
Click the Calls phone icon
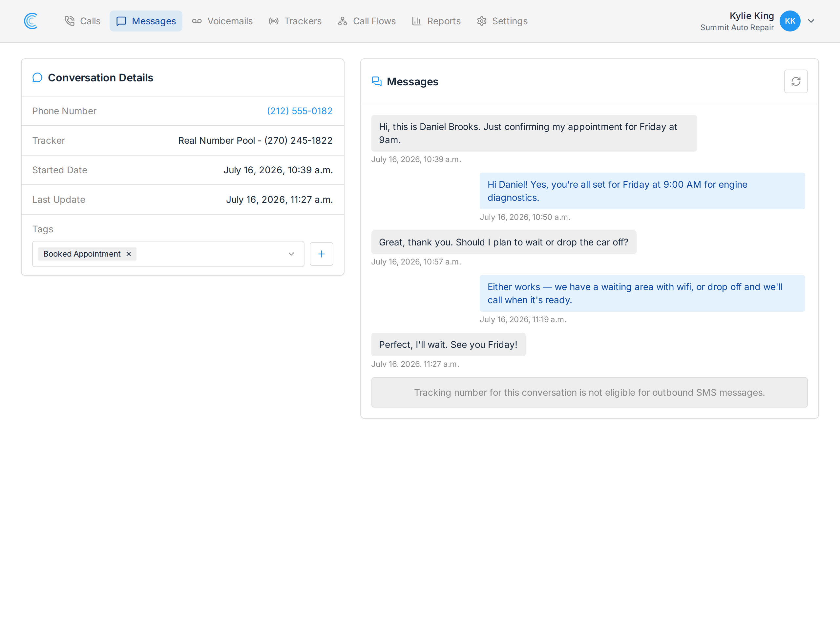tap(70, 21)
